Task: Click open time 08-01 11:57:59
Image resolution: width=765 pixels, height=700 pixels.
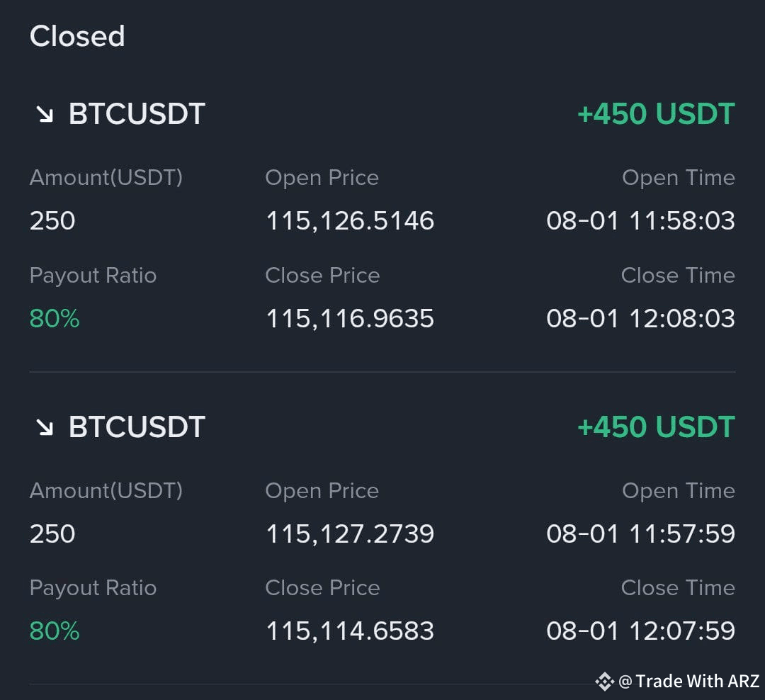Action: [x=640, y=534]
